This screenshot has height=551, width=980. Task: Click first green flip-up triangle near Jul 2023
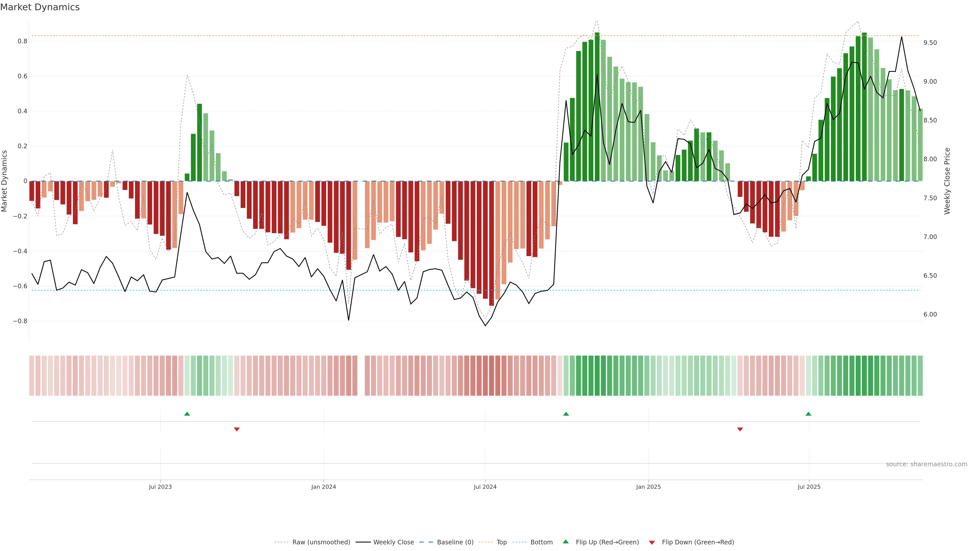click(x=187, y=414)
